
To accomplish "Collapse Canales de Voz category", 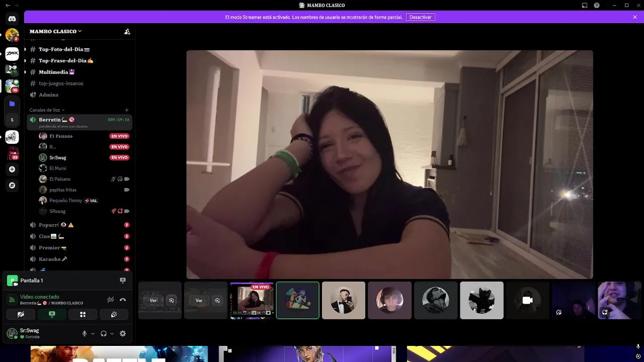I will coord(47,110).
